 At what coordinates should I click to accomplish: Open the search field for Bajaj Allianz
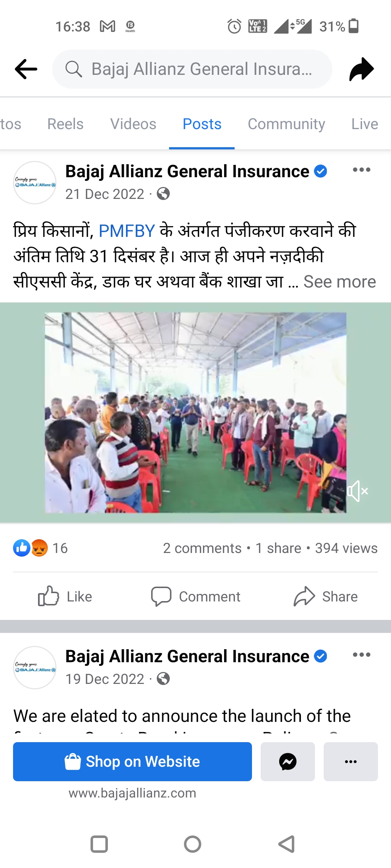click(192, 69)
